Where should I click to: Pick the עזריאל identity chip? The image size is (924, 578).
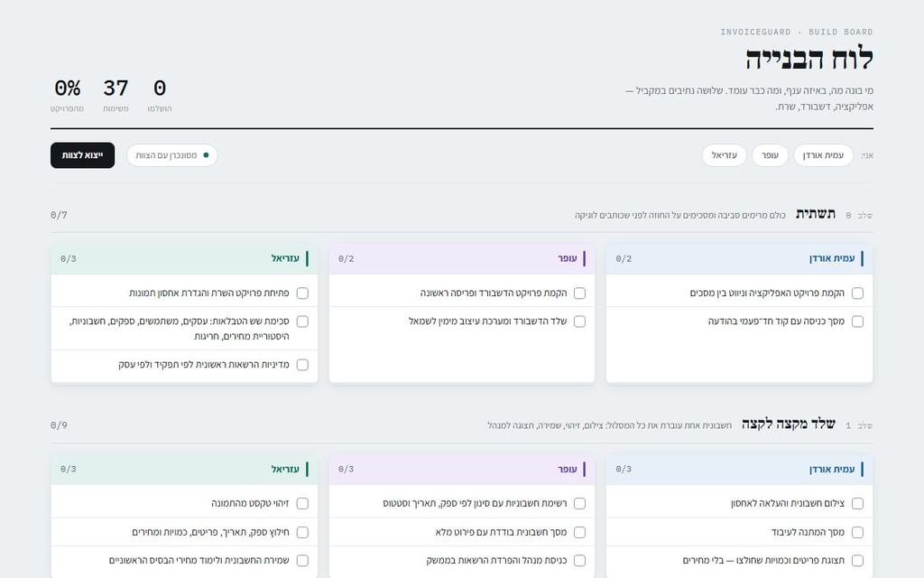[725, 155]
